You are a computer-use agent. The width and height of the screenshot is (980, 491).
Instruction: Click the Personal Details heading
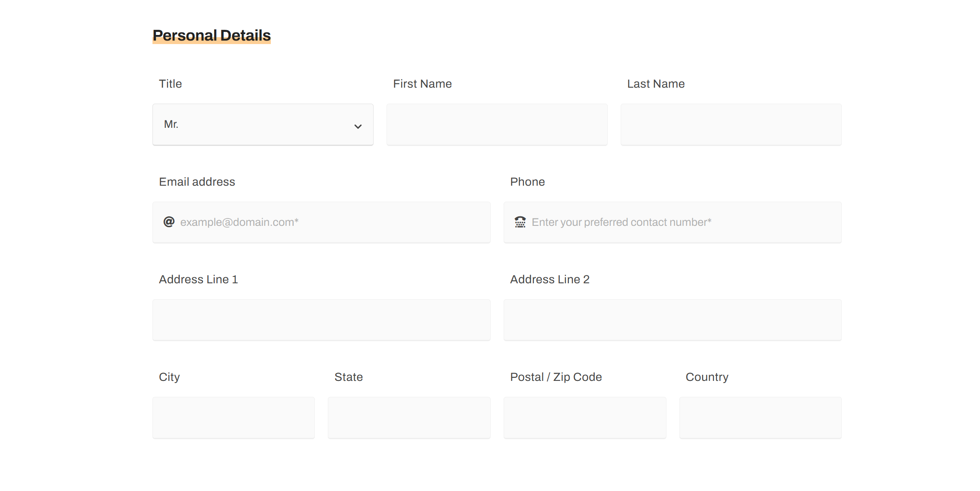(x=212, y=35)
